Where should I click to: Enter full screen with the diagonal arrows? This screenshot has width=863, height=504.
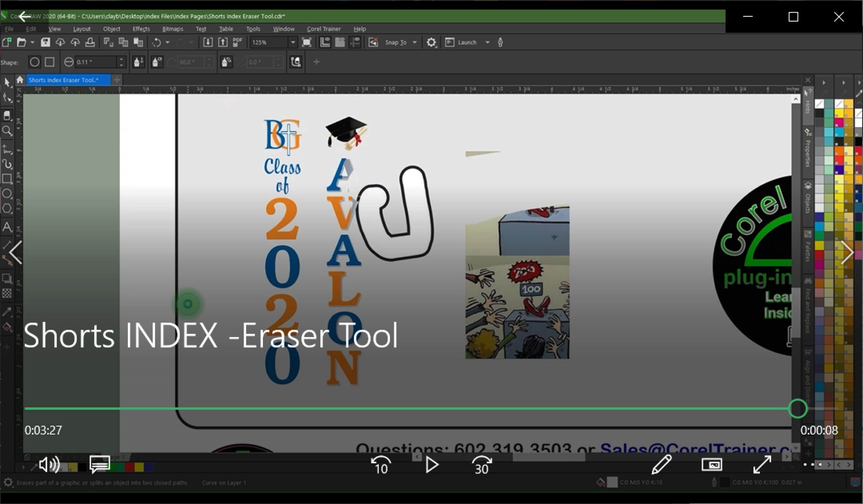(762, 465)
